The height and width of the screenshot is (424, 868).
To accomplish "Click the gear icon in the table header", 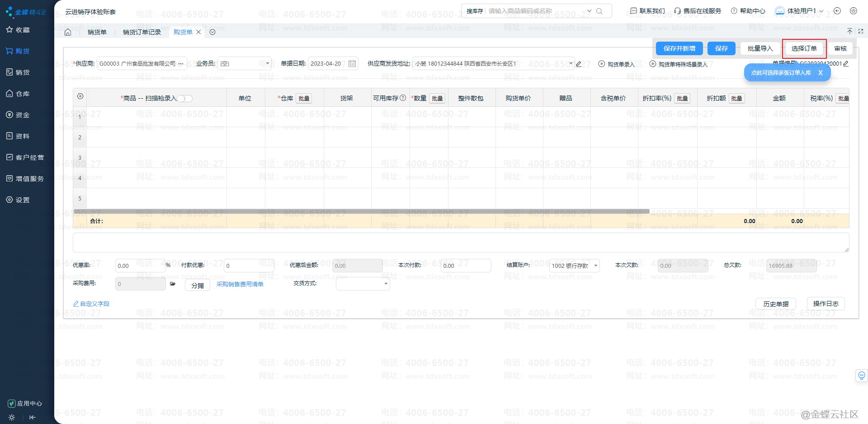I will click(x=80, y=96).
